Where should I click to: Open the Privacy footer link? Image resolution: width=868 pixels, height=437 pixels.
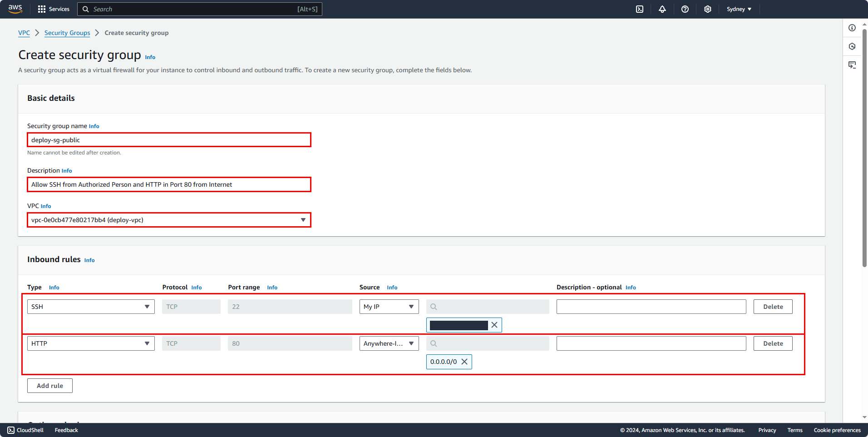coord(767,430)
